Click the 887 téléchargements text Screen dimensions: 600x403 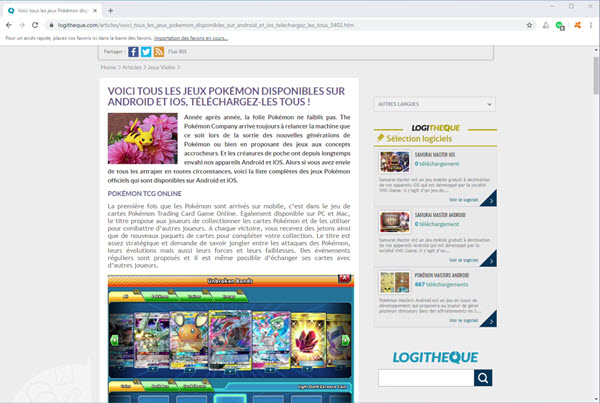coord(441,284)
